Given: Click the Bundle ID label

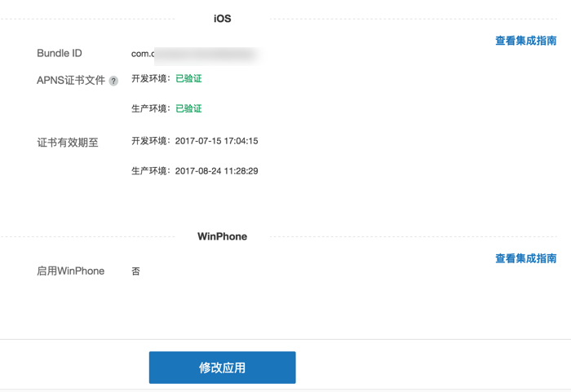Looking at the screenshot, I should pyautogui.click(x=60, y=54).
